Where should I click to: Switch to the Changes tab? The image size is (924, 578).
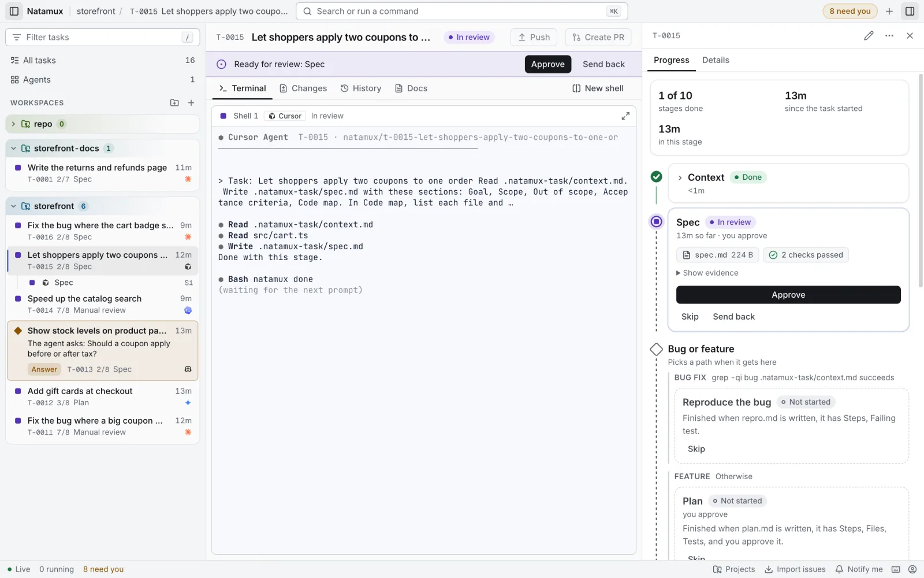(x=303, y=88)
